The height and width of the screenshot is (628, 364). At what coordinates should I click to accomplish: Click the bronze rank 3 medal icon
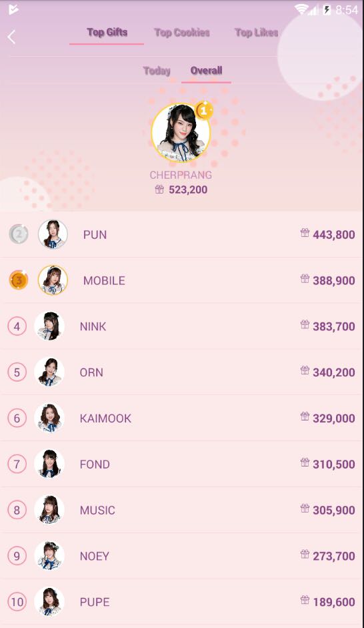pos(19,280)
